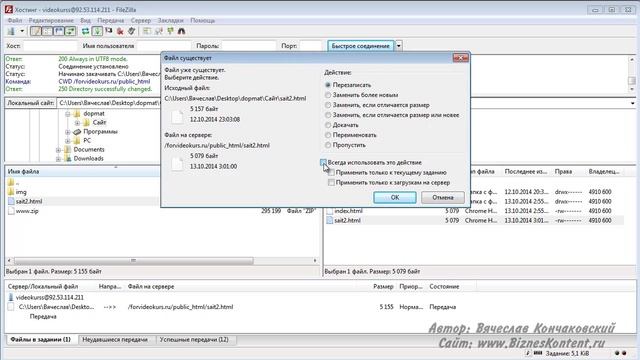Toggle transfer queue display icon
This screenshot has height=360, width=640.
click(x=70, y=31)
